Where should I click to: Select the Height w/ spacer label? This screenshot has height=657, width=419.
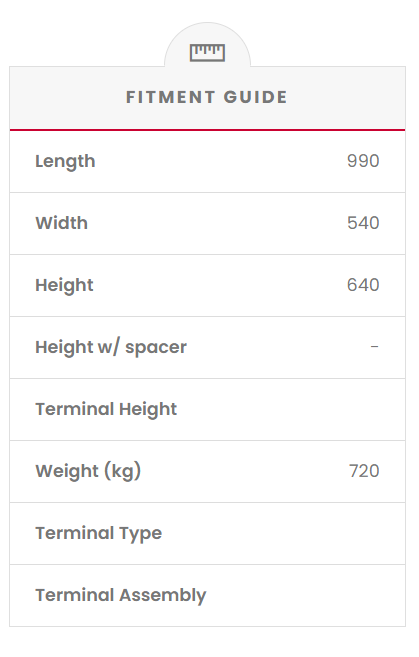[111, 347]
